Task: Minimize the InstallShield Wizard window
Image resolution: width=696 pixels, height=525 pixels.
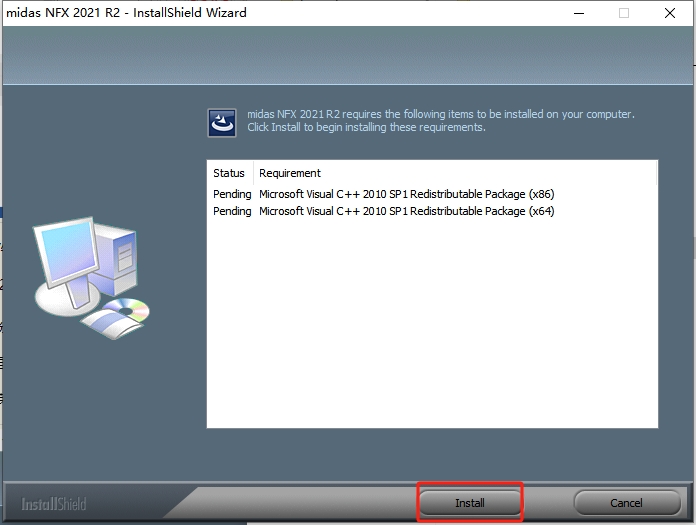Action: coord(579,13)
